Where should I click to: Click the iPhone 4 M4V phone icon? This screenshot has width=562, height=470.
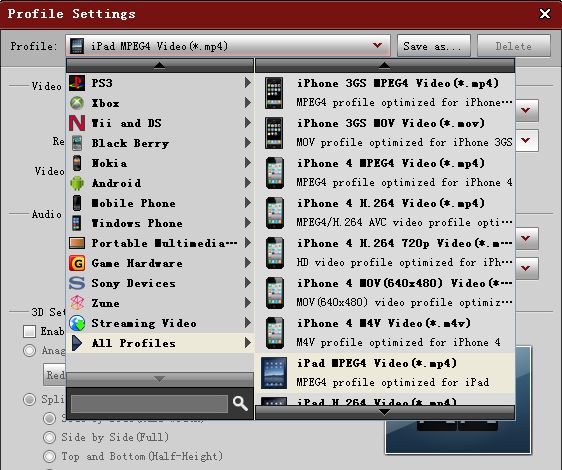tap(275, 333)
